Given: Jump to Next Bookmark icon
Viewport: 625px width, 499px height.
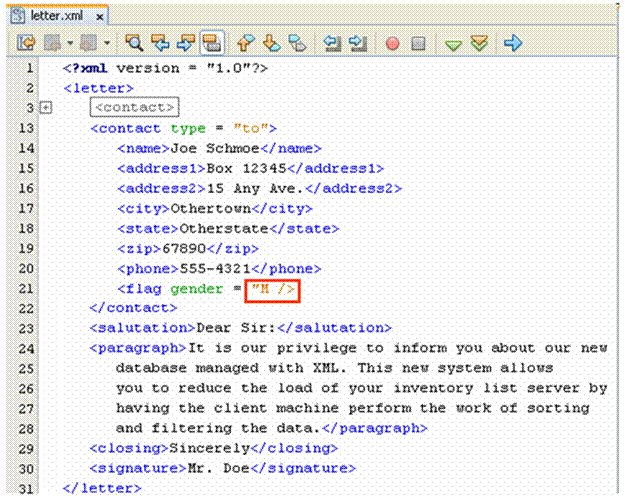Looking at the screenshot, I should point(271,43).
